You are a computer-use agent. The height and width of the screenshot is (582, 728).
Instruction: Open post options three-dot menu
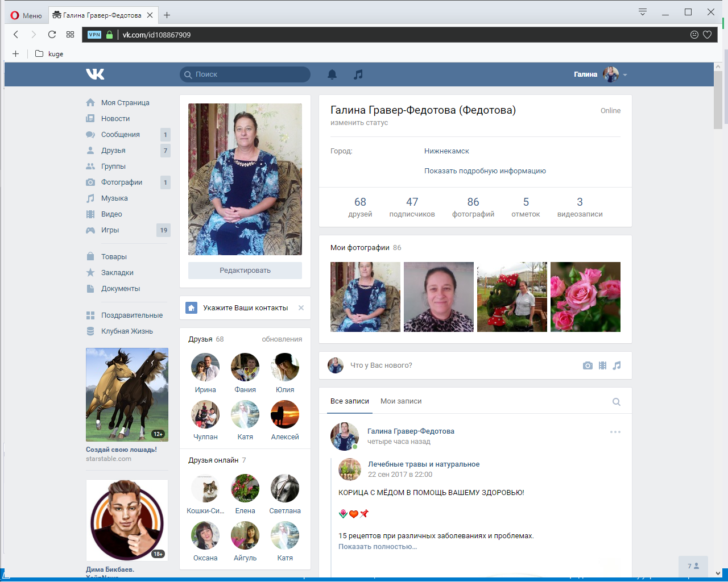point(615,432)
